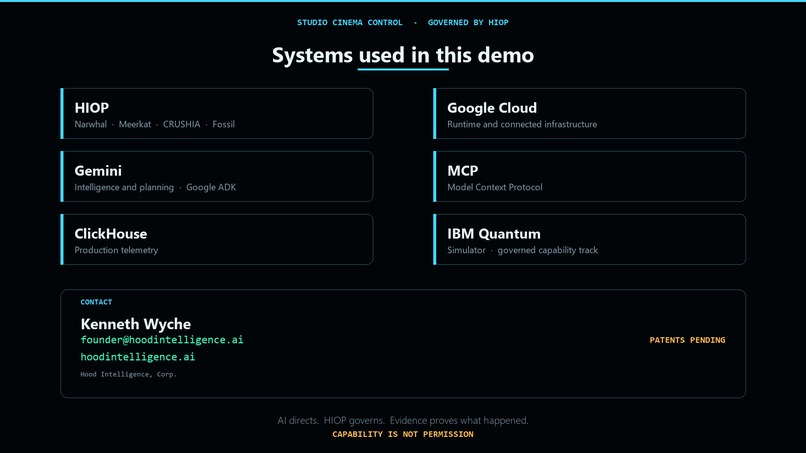Click 'CAPABILITY IS NOT PERMISSION' tagline
This screenshot has height=453, width=806.
tap(403, 434)
